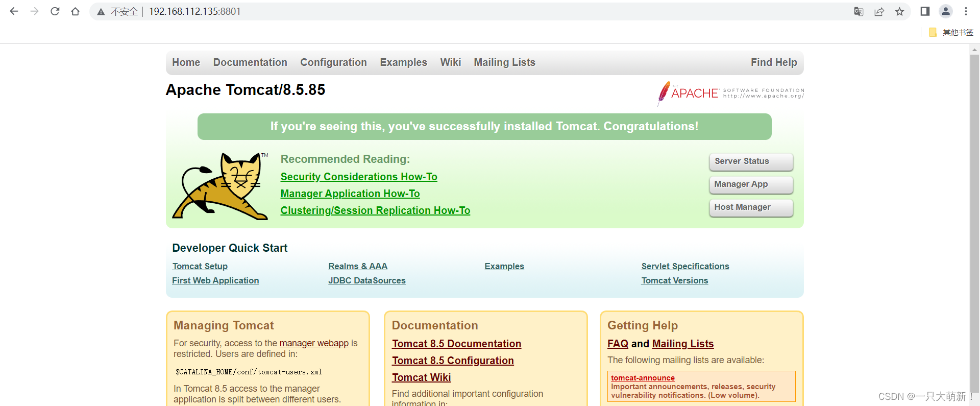The width and height of the screenshot is (980, 406).
Task: Open the tomcat-announce mailing list link
Action: (643, 378)
